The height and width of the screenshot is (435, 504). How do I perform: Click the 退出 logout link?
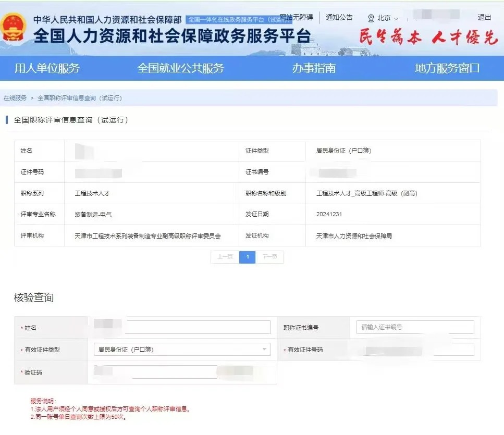point(485,17)
